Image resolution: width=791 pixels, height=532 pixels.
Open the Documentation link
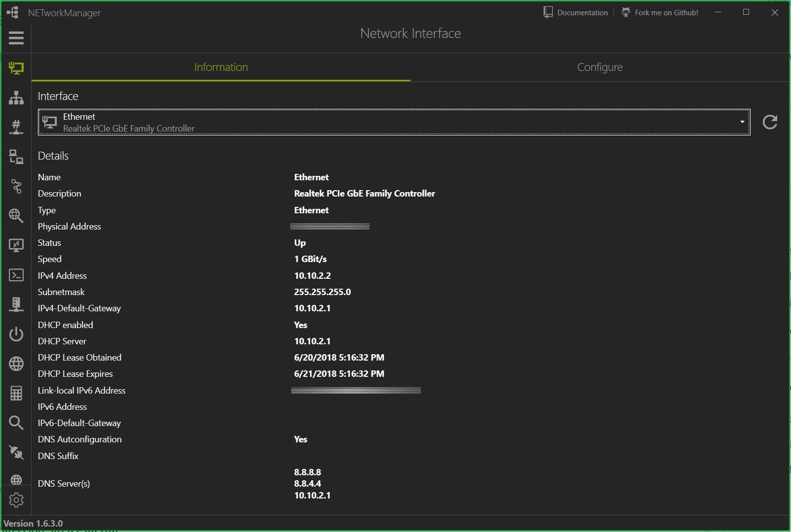(576, 13)
